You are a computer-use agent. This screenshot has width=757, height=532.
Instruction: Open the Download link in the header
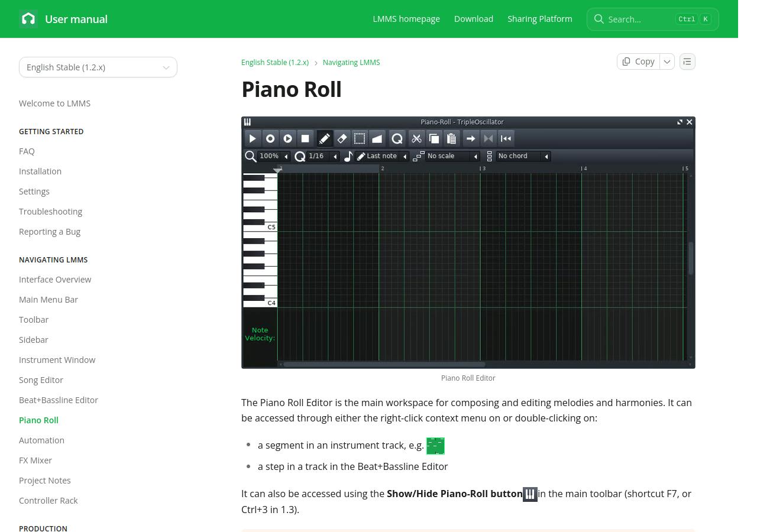click(474, 19)
